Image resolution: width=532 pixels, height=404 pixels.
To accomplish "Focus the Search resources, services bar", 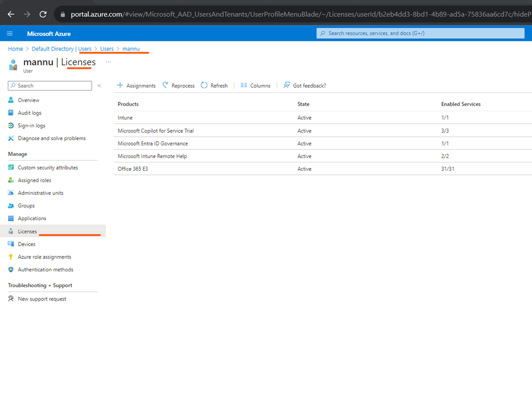I will click(x=420, y=33).
